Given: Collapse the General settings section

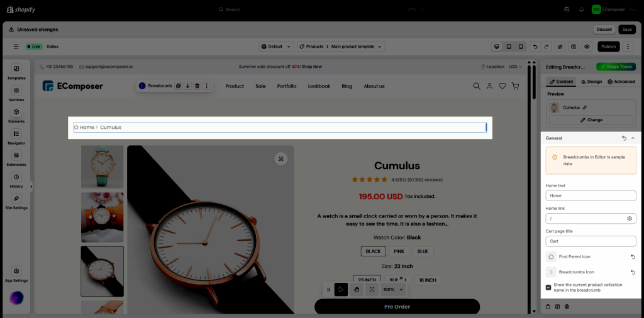Looking at the screenshot, I should 633,138.
